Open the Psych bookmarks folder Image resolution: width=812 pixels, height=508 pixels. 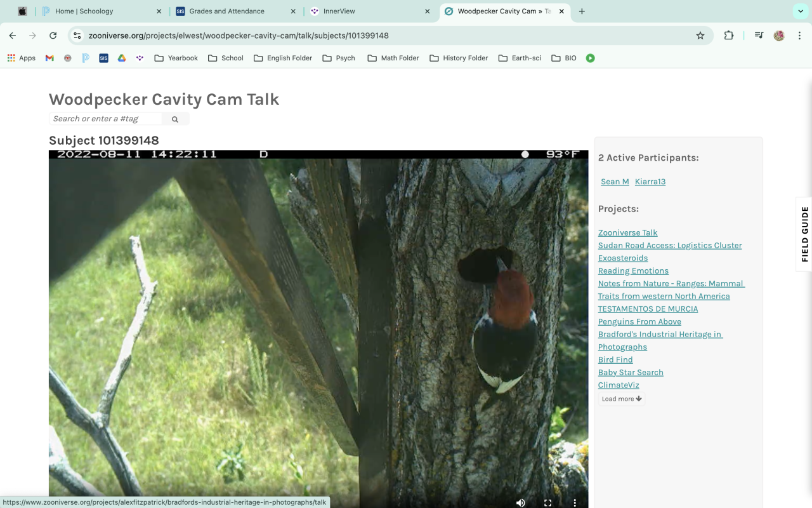(x=339, y=58)
